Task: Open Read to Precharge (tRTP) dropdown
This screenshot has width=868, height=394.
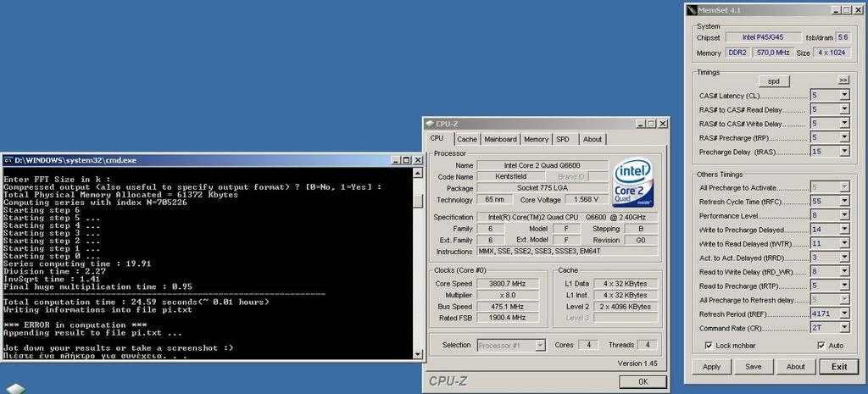Action: 844,286
